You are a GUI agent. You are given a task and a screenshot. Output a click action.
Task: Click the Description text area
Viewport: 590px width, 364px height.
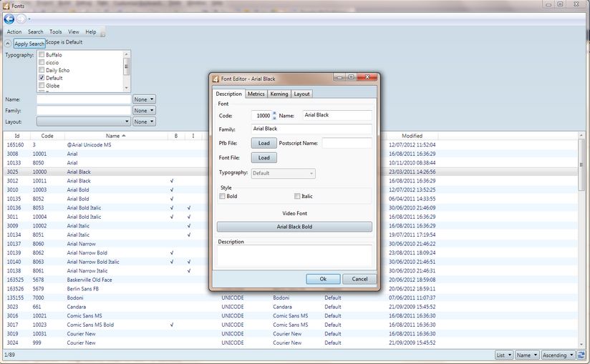pos(294,256)
